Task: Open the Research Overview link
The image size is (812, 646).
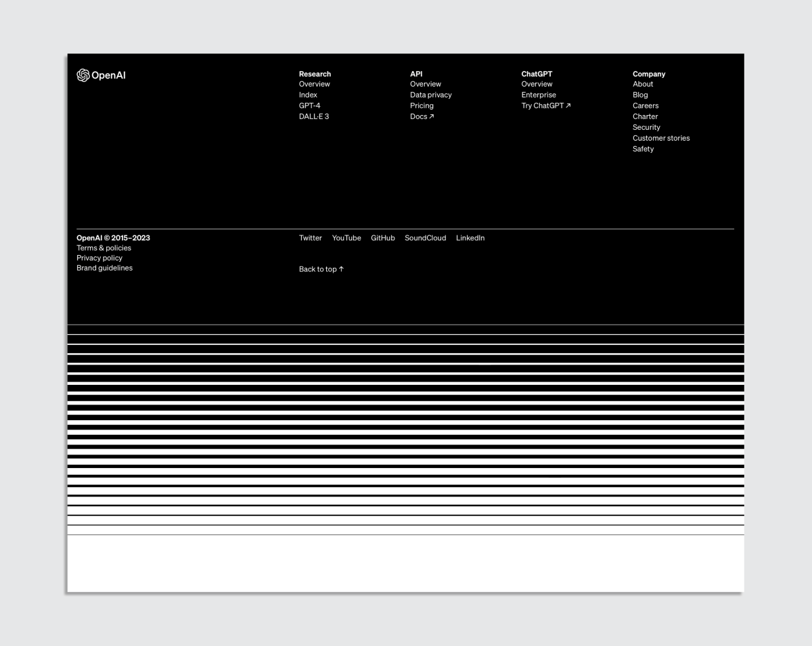Action: tap(314, 85)
